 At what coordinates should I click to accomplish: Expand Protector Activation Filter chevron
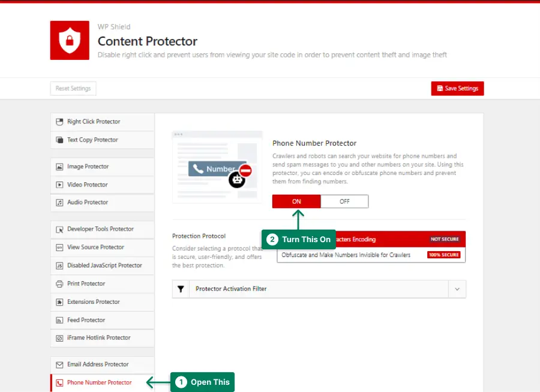457,289
